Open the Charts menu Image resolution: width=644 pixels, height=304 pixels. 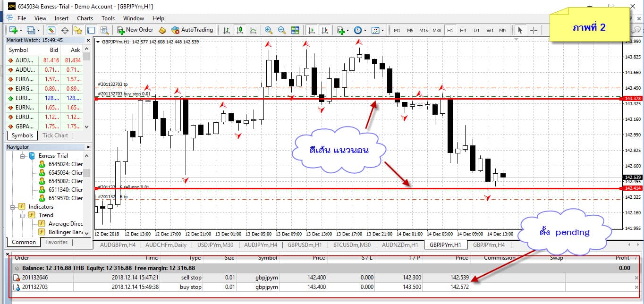coord(85,18)
